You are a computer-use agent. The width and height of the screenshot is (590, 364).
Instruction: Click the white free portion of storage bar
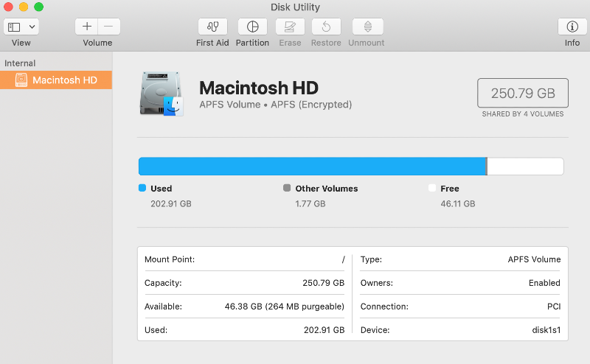tap(525, 167)
